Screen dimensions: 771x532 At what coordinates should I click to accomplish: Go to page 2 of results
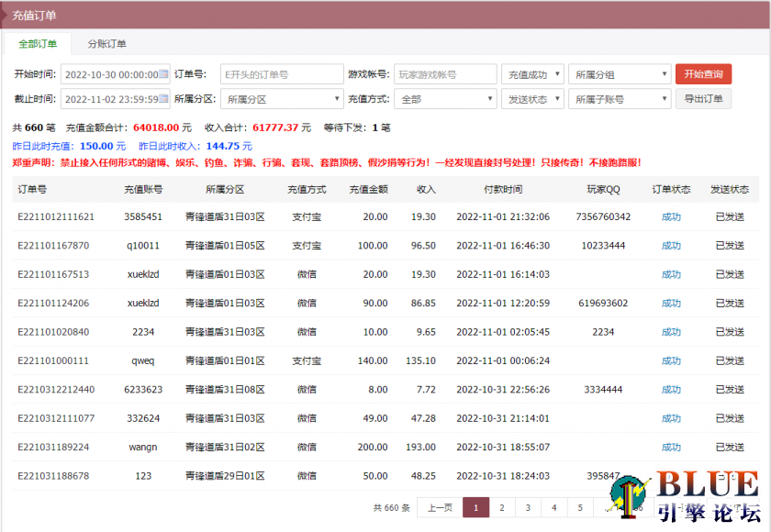point(502,506)
